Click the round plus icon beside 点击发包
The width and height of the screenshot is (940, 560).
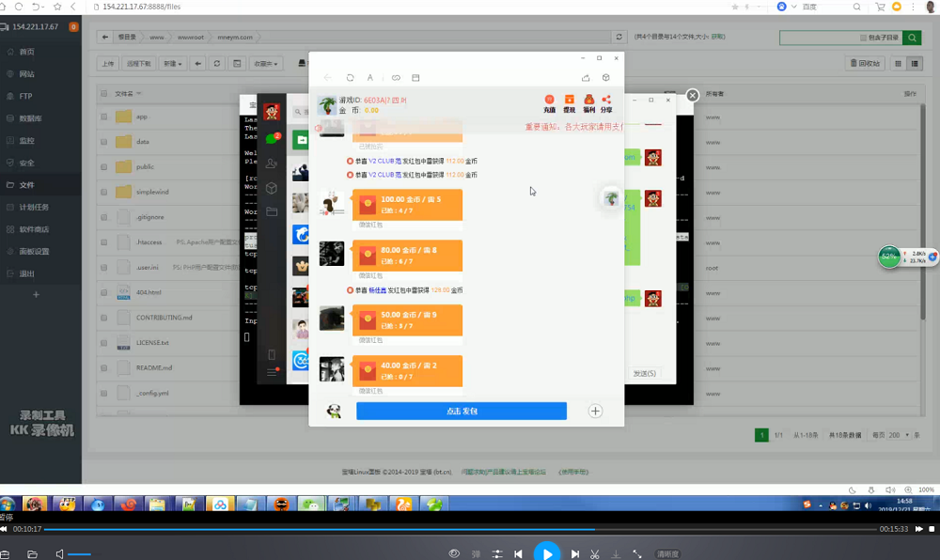click(x=595, y=412)
